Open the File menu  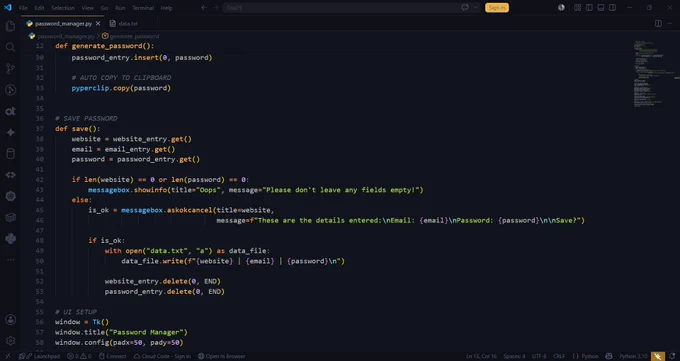coord(23,8)
